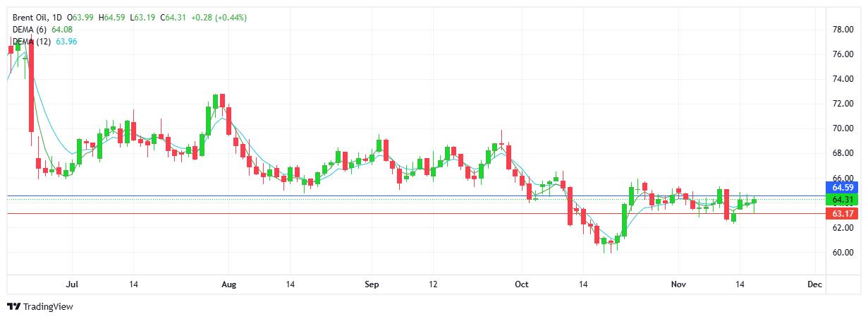The image size is (868, 319).
Task: Click the Sep label on time axis
Action: click(x=372, y=284)
